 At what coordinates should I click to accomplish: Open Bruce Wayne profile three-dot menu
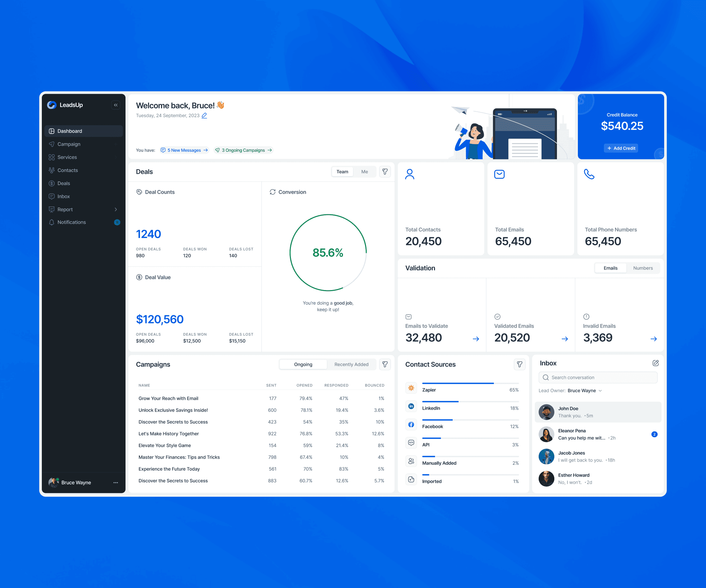tap(116, 483)
